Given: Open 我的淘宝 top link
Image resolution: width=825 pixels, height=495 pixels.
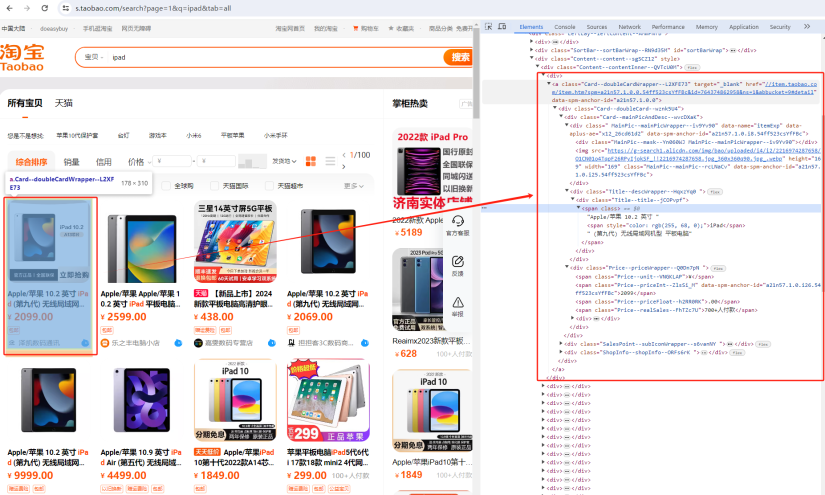Looking at the screenshot, I should pos(326,28).
